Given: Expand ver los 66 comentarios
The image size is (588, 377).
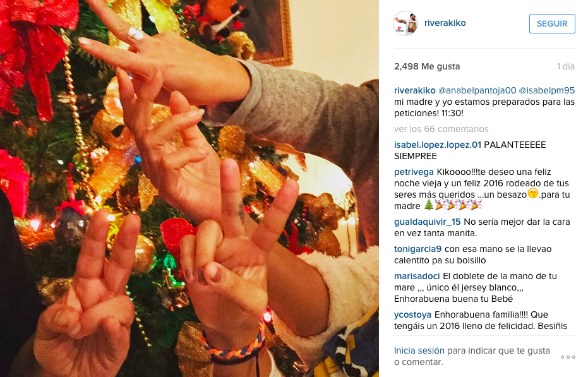Looking at the screenshot, I should point(441,129).
